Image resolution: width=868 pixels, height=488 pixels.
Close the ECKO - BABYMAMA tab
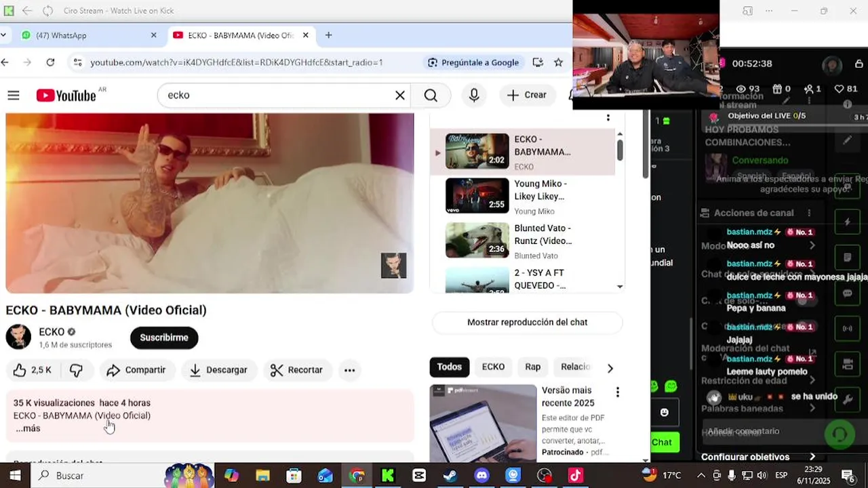306,35
